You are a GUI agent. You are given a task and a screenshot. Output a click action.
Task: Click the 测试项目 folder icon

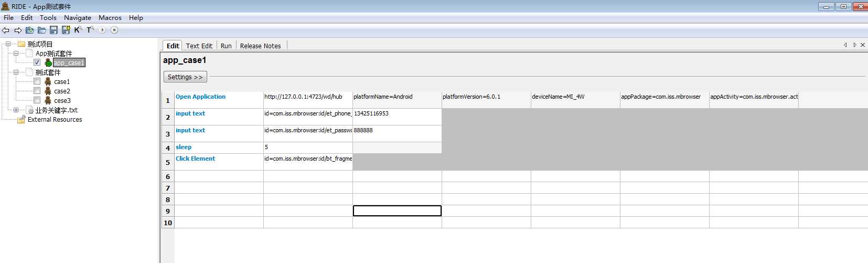point(22,44)
